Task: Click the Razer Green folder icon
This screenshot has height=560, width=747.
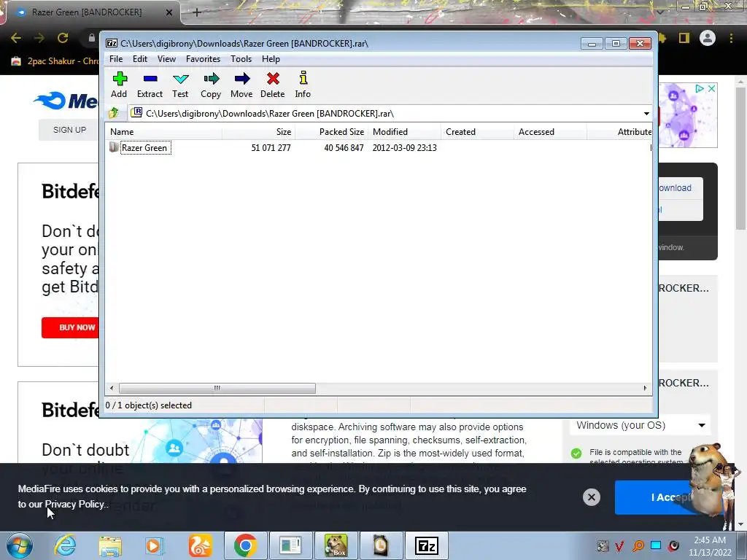Action: [114, 147]
